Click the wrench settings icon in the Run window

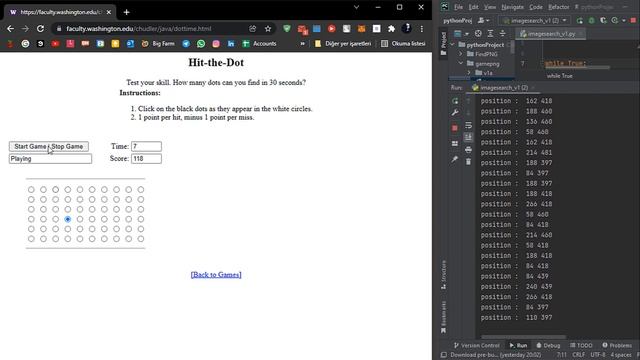(455, 113)
